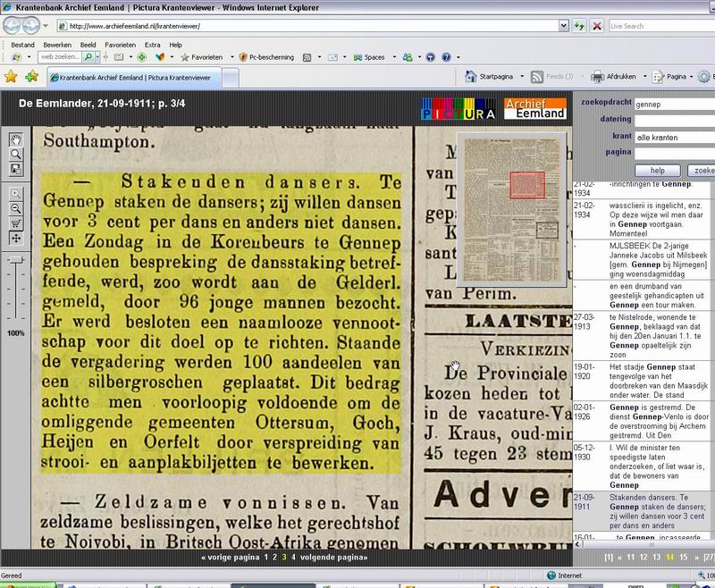The width and height of the screenshot is (715, 588).
Task: Click the Pagina menu icon
Action: tap(659, 77)
